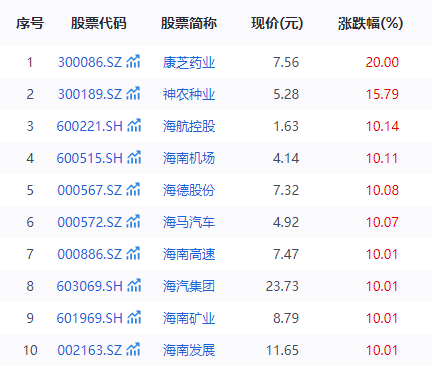432x366 pixels.
Task: Open chart icon beside 300189.SZ
Action: pos(133,93)
